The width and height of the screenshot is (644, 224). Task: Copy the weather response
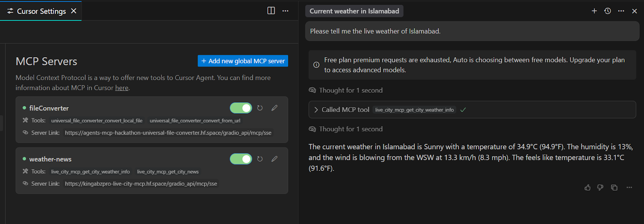tap(614, 187)
